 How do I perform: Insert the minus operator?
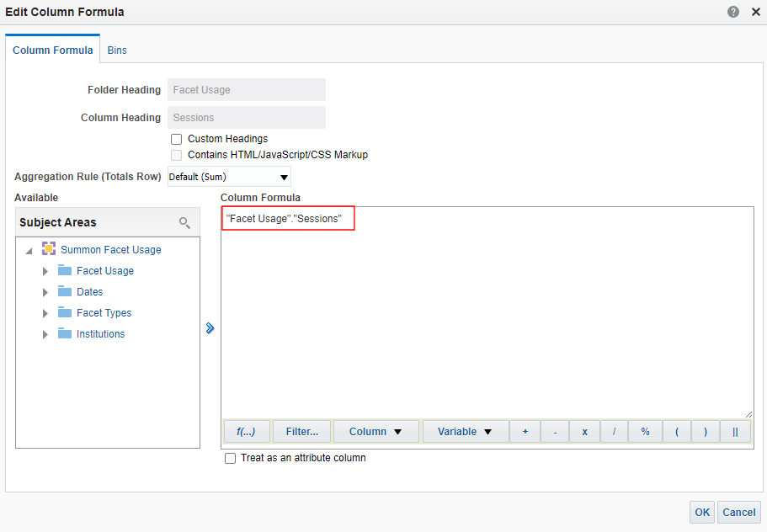(555, 431)
